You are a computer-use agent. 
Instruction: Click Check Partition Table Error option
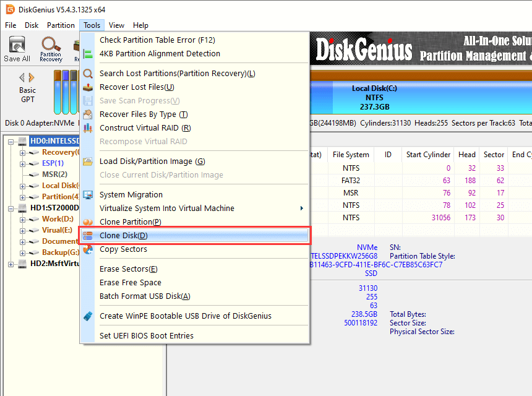[x=157, y=40]
